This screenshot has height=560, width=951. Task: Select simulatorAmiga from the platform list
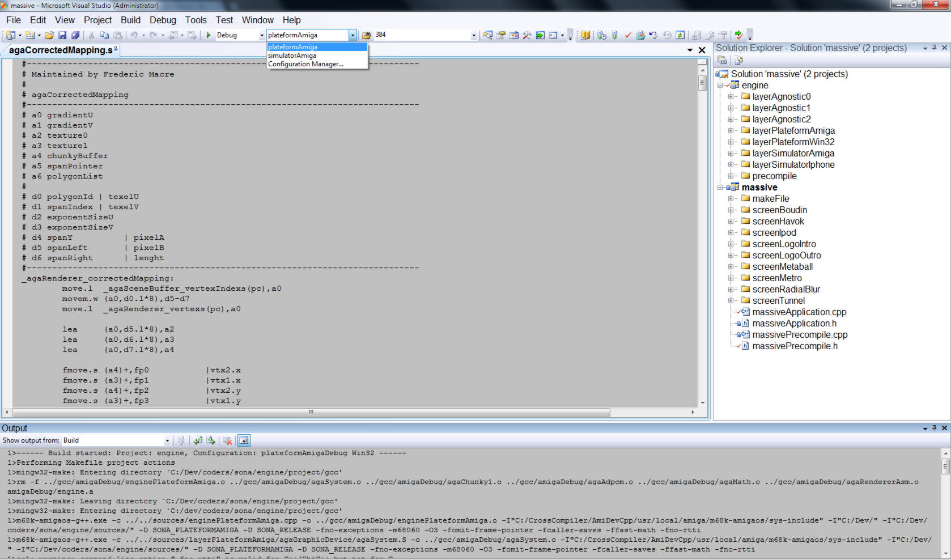point(317,56)
